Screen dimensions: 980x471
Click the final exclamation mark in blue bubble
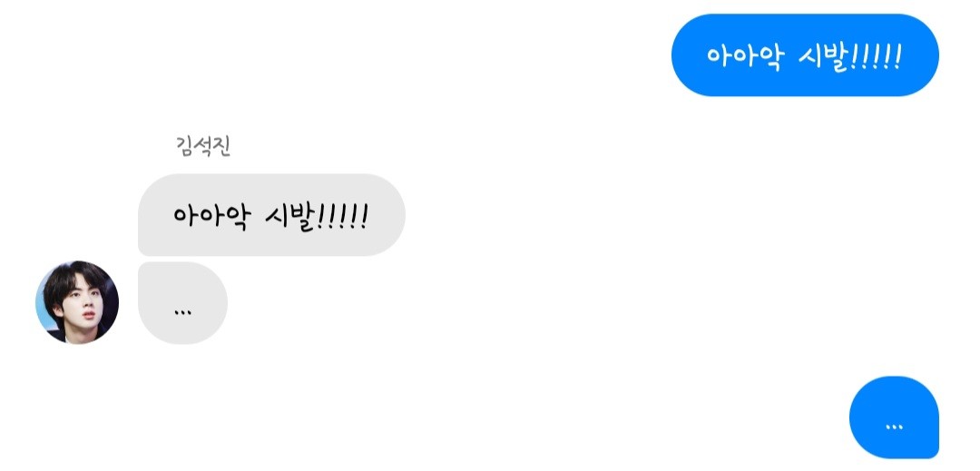click(x=897, y=56)
